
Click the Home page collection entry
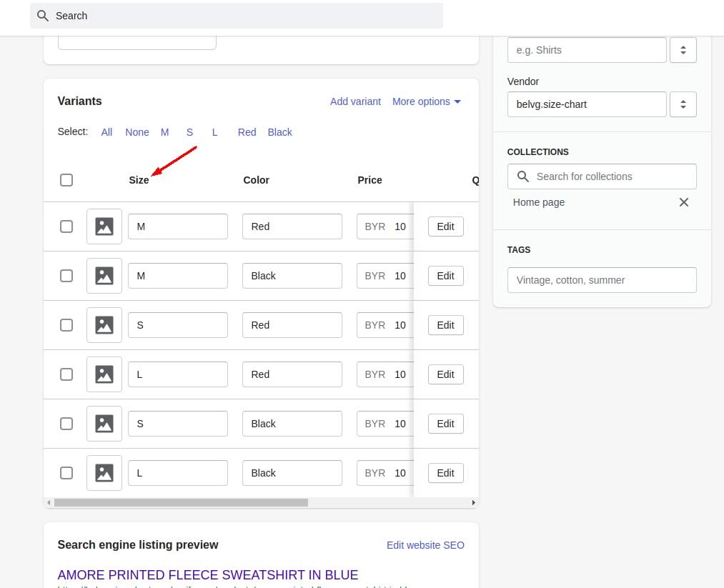(x=539, y=202)
